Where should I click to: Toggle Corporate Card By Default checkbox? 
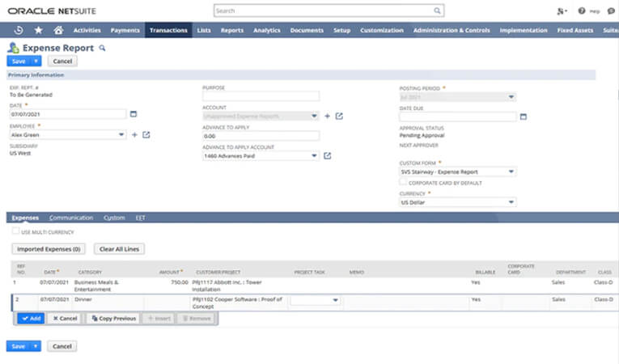tap(404, 183)
